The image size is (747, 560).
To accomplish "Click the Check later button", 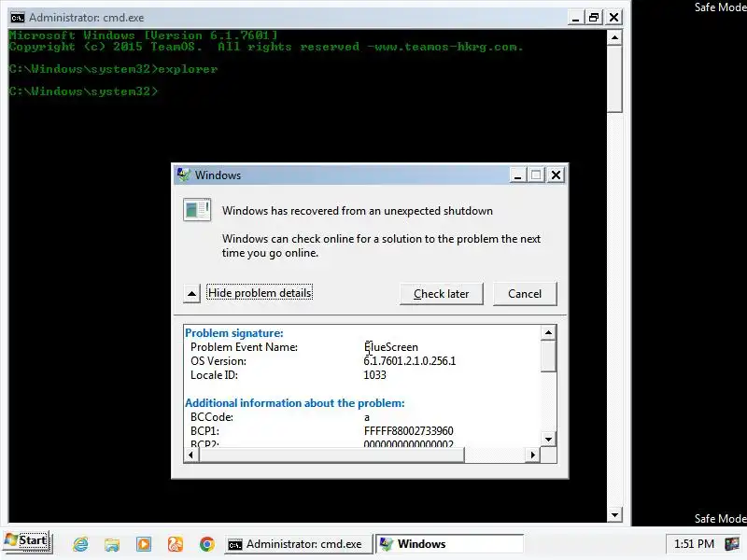I will 441,294.
